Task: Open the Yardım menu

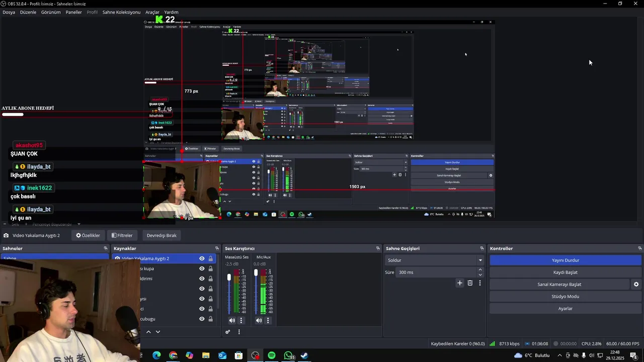Action: (x=171, y=12)
